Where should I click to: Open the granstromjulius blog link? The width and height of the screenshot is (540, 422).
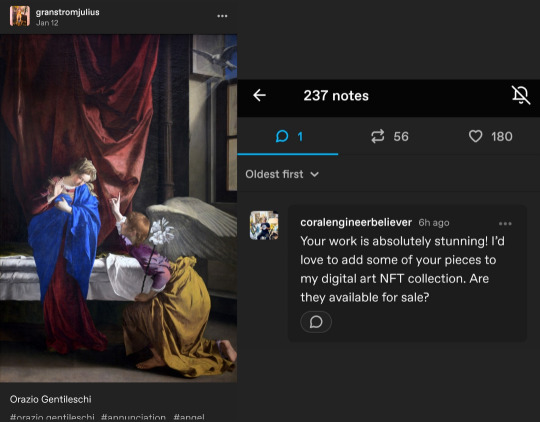click(68, 12)
